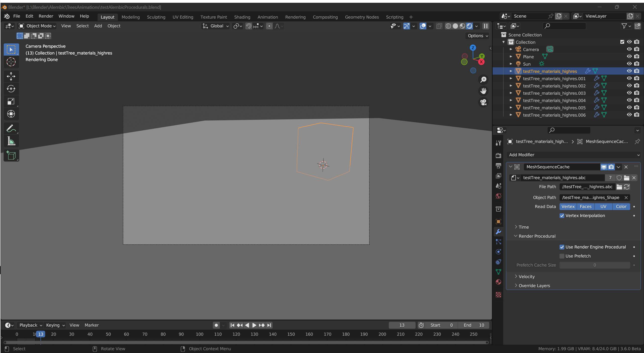Click the End frame field
This screenshot has width=644, height=353.
(474, 325)
